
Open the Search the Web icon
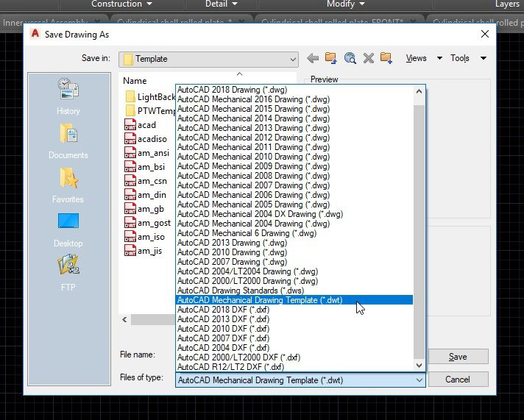(x=350, y=58)
